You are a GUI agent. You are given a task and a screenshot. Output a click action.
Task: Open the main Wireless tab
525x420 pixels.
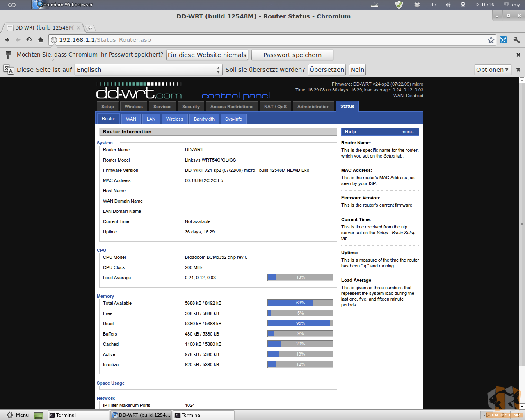(134, 107)
